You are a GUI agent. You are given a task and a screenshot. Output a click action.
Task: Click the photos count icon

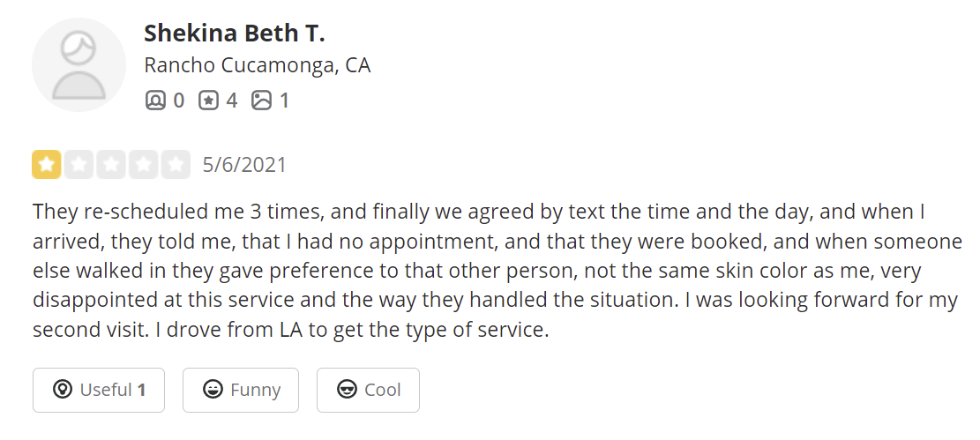coord(261,101)
